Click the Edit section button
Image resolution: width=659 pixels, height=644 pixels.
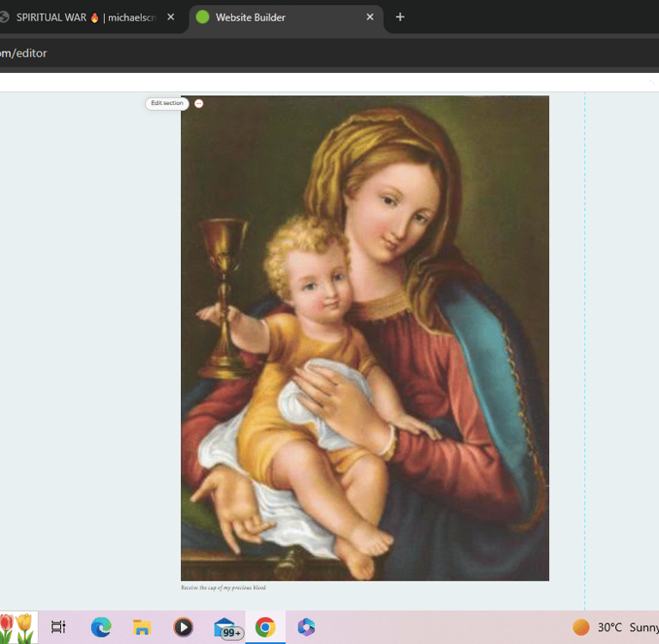[166, 104]
